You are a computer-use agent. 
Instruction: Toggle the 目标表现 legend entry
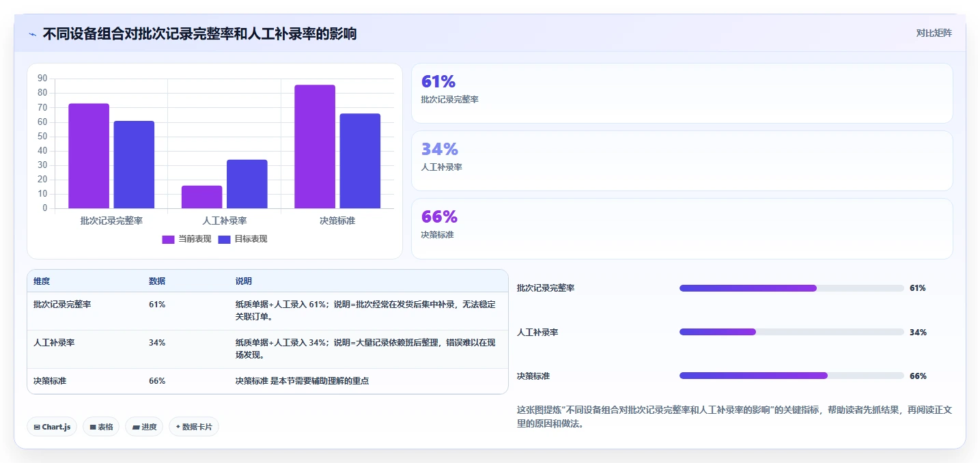coord(242,239)
